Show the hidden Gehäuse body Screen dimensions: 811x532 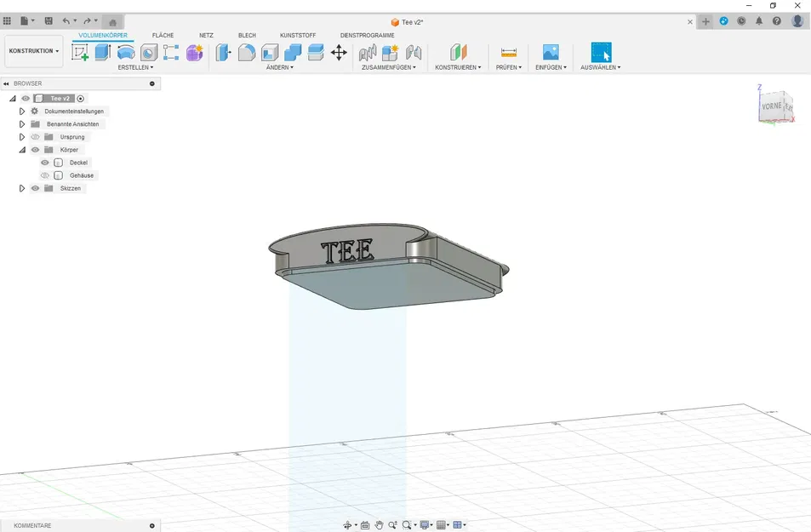[44, 174]
